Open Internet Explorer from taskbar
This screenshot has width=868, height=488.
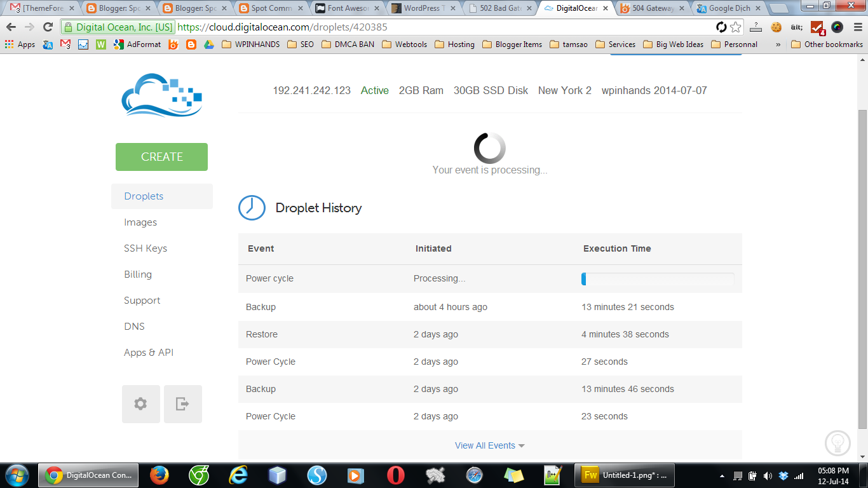[x=239, y=475]
